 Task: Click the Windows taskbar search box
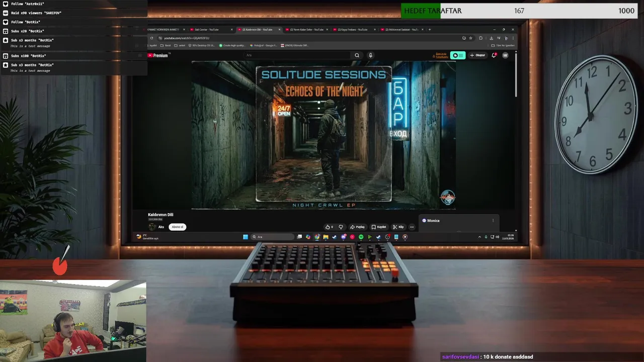(273, 237)
